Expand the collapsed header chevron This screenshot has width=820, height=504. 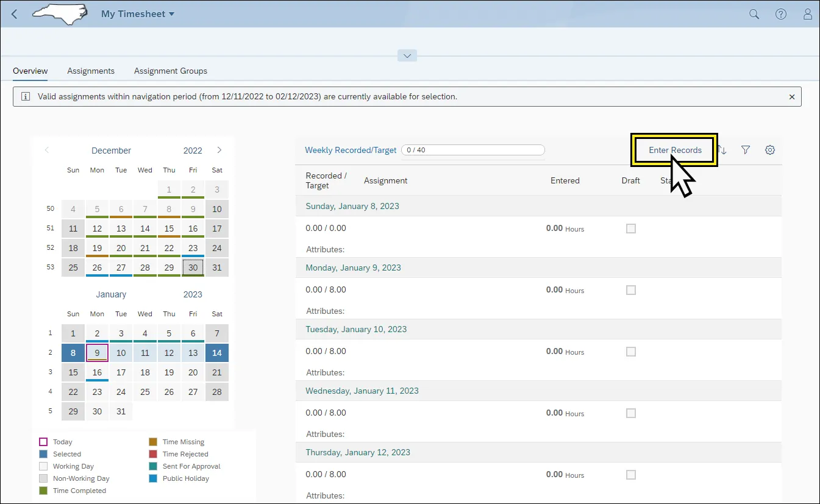pyautogui.click(x=407, y=55)
